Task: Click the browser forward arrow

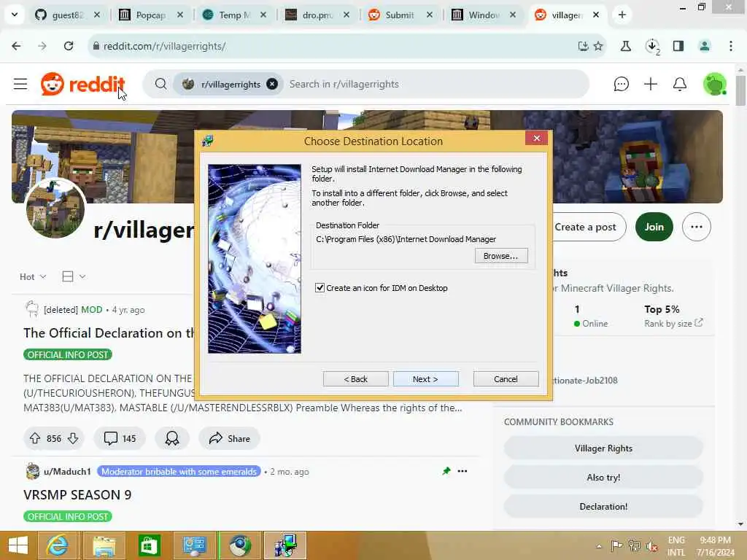Action: click(42, 46)
